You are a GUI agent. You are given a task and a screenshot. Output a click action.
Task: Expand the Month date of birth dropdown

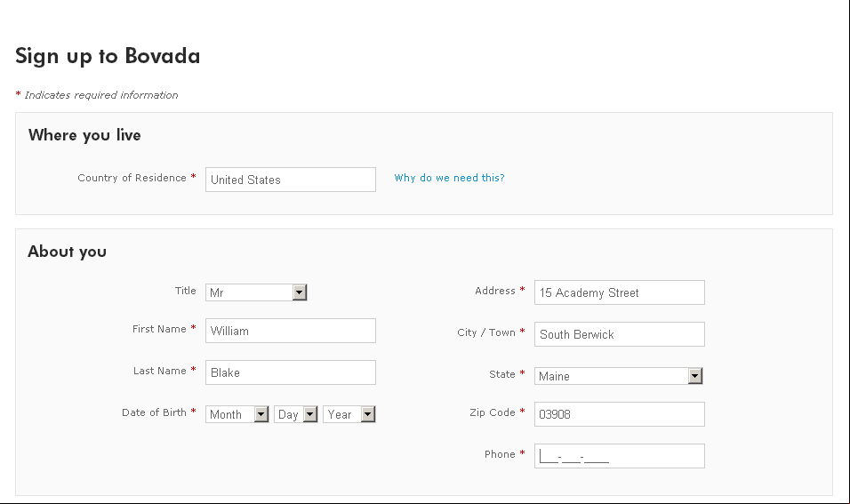[x=261, y=414]
